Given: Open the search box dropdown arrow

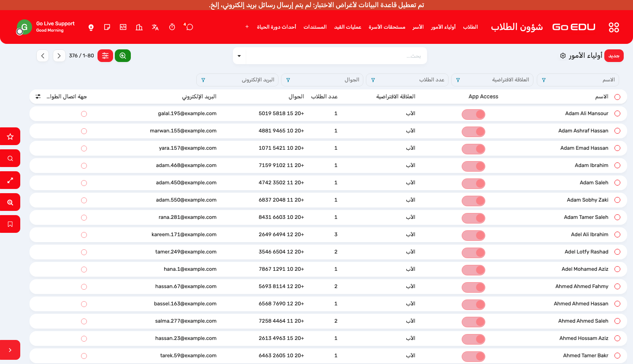Looking at the screenshot, I should click(239, 56).
